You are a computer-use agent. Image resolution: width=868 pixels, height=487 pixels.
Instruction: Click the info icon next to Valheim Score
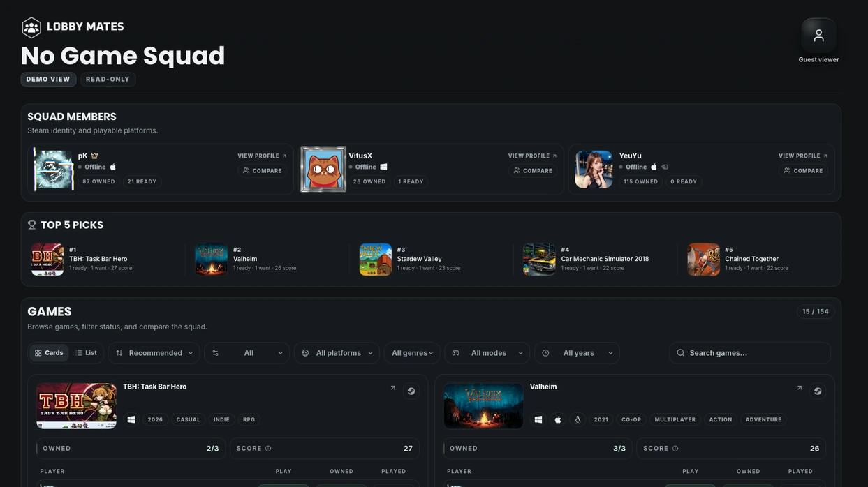pyautogui.click(x=675, y=449)
